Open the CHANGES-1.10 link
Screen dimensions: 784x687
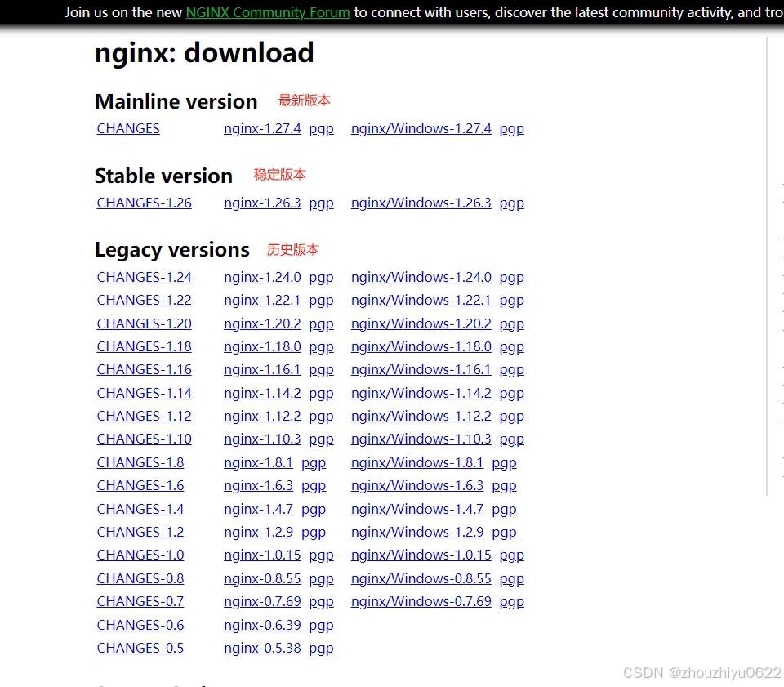145,439
